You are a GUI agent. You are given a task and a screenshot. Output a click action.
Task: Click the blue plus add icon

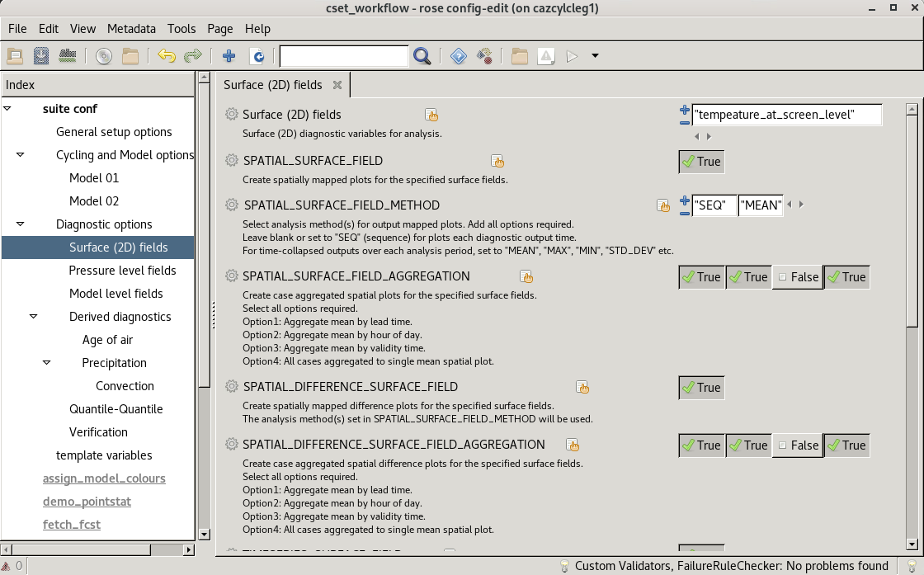tap(229, 57)
